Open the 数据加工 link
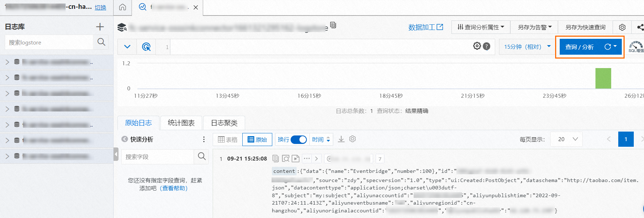 point(425,27)
